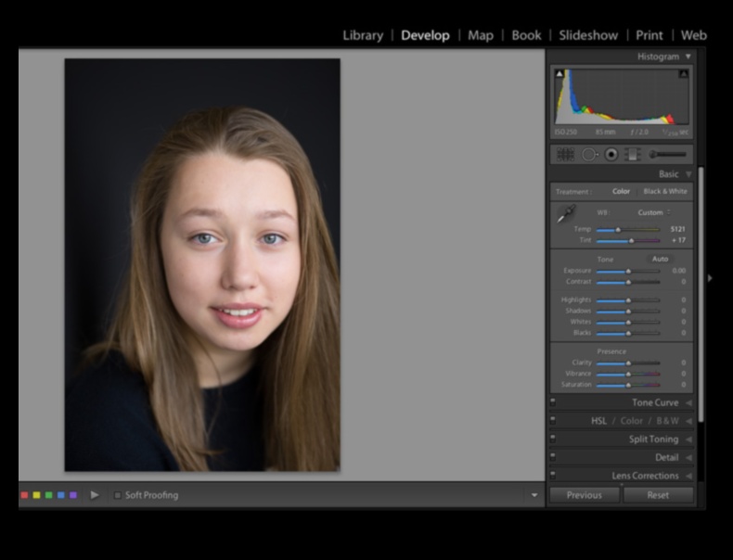
Task: Toggle the Detail panel on/off switch
Action: pyautogui.click(x=553, y=456)
